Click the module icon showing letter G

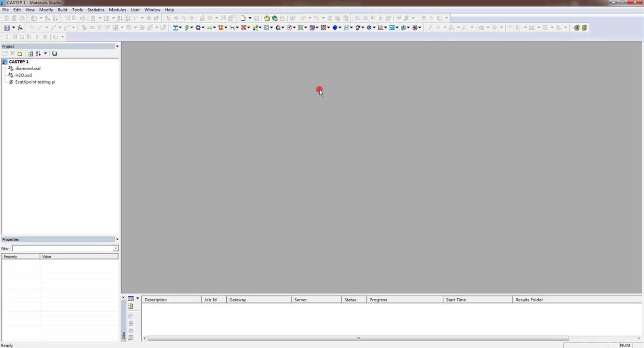(x=278, y=28)
